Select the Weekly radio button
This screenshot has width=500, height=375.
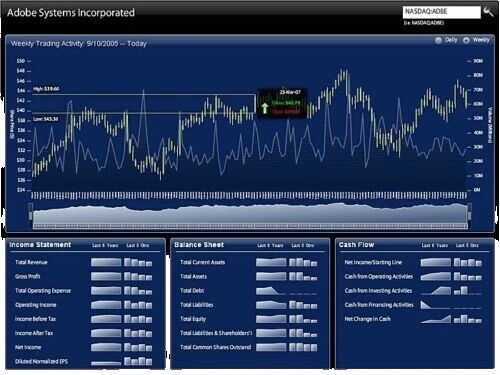[466, 40]
